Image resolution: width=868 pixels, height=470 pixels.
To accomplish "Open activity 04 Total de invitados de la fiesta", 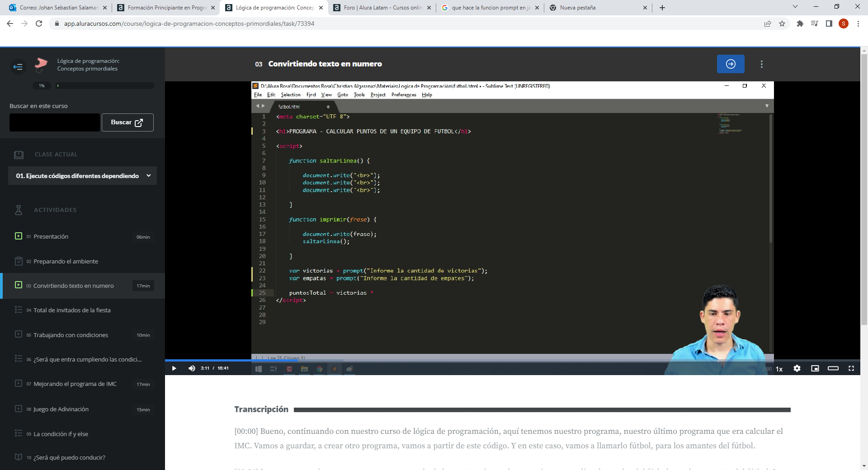I will [83, 310].
